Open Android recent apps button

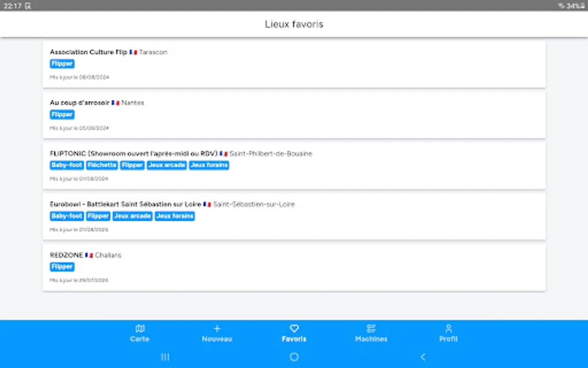(165, 357)
